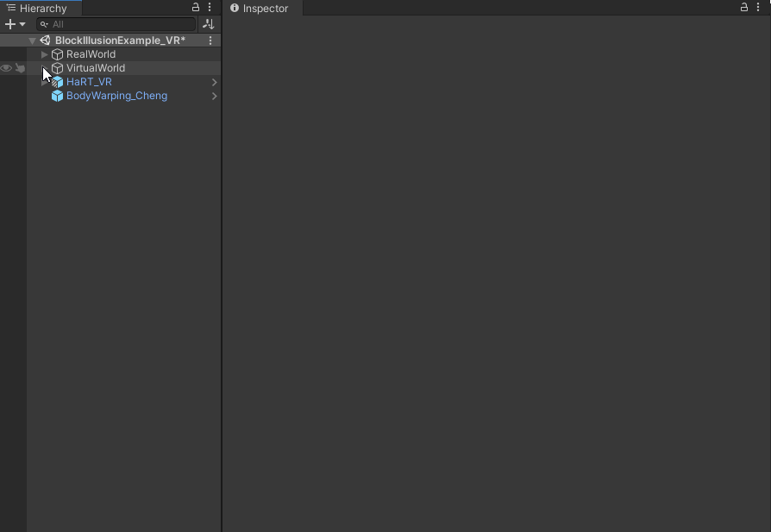The width and height of the screenshot is (771, 532).
Task: Select the RealWorld GameObject
Action: (x=91, y=54)
